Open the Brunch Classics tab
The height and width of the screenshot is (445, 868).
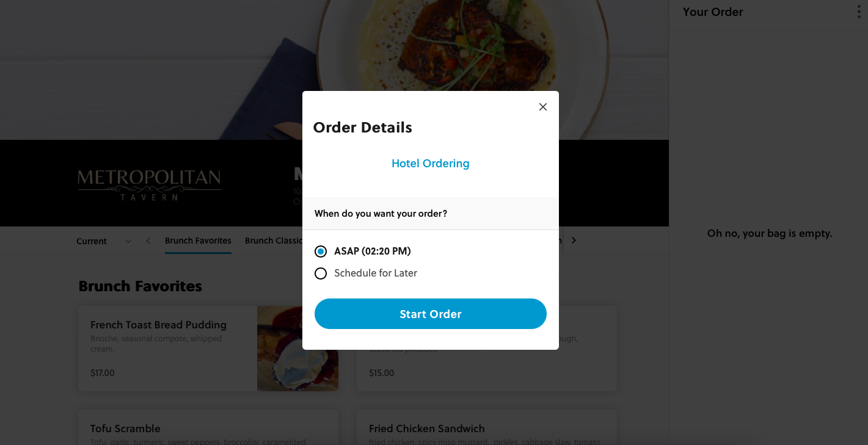coord(274,241)
